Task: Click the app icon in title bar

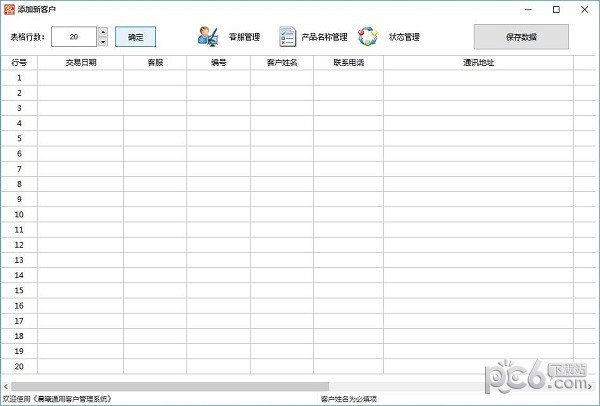Action: [x=9, y=9]
